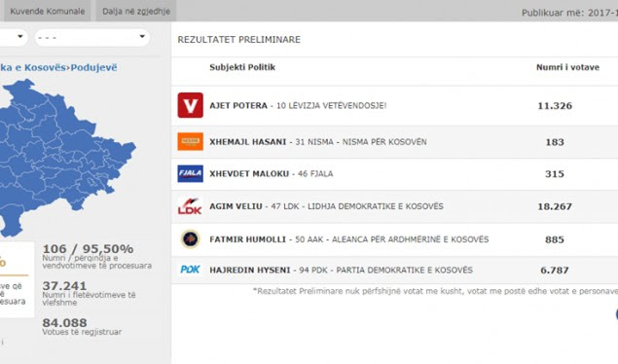
Task: Click the Vetëvendosje red V logo
Action: tap(190, 105)
